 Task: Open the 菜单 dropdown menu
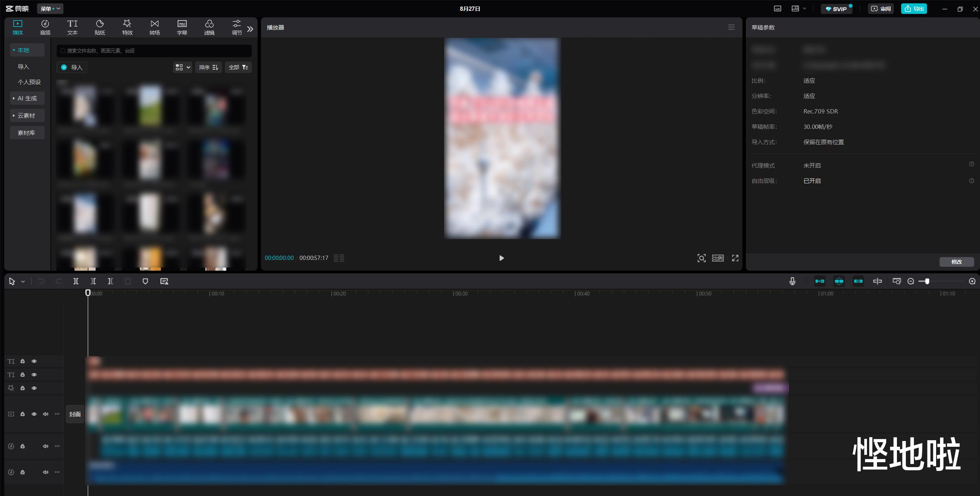coord(50,8)
